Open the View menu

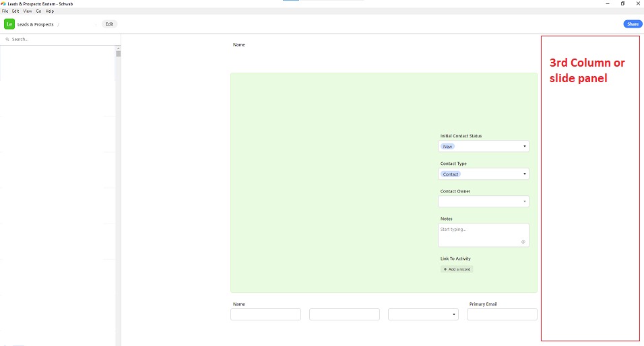point(28,11)
